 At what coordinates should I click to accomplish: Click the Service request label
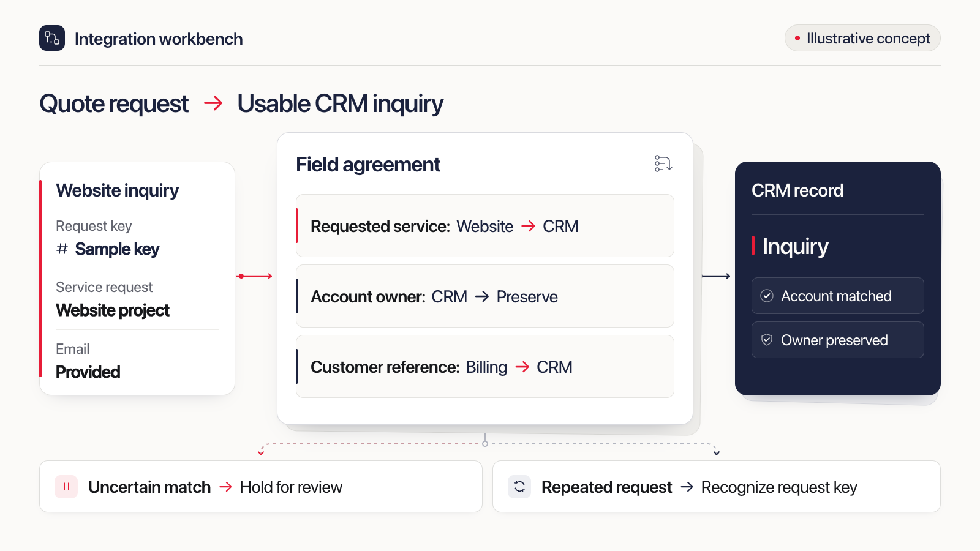[104, 287]
